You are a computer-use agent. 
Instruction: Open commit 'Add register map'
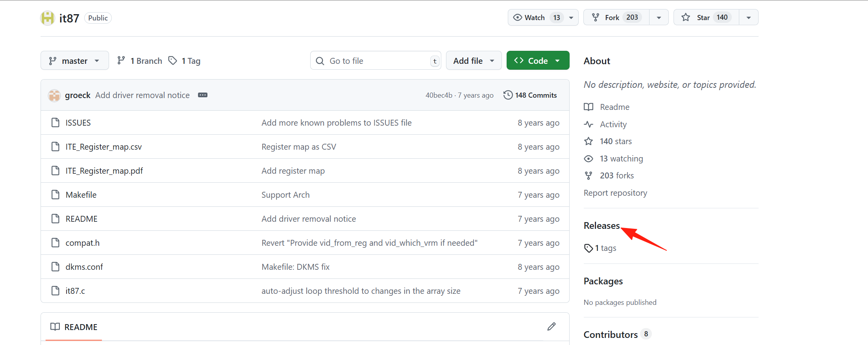293,171
